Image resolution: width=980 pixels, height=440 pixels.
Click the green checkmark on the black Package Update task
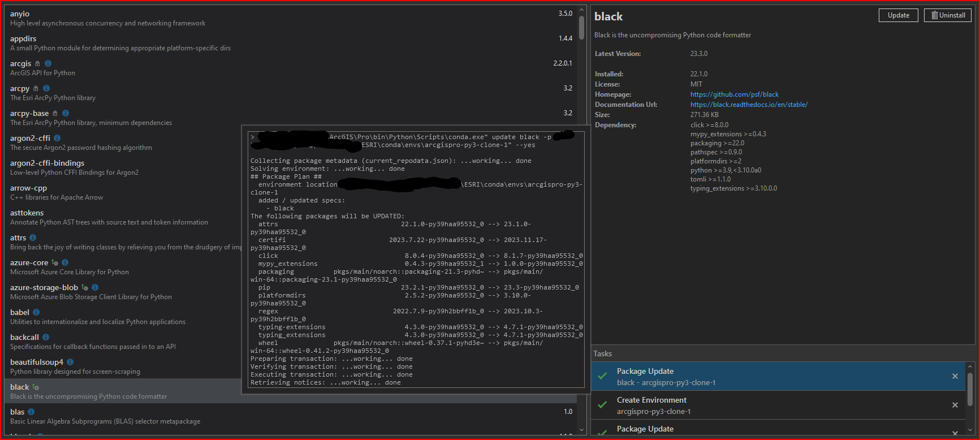pos(603,376)
